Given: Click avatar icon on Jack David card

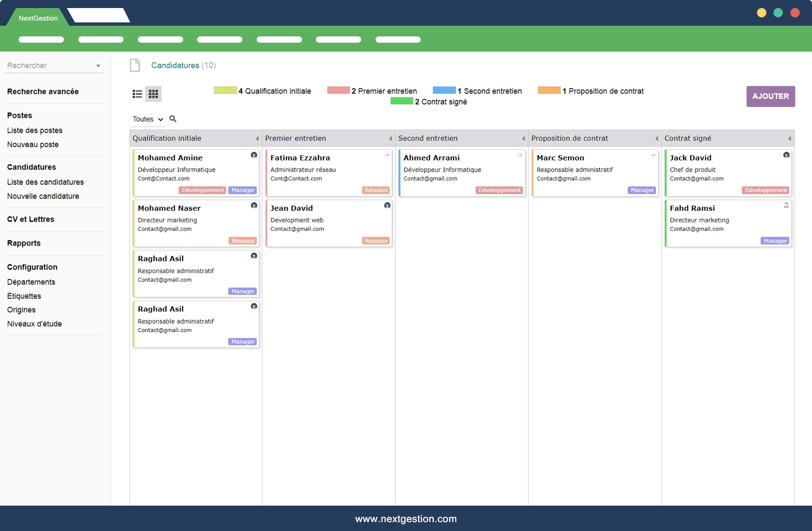Looking at the screenshot, I should [786, 155].
